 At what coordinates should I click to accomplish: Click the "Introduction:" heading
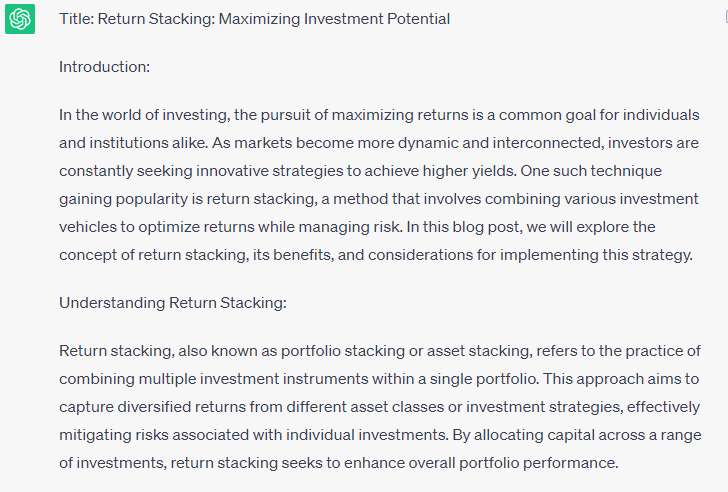click(x=105, y=66)
